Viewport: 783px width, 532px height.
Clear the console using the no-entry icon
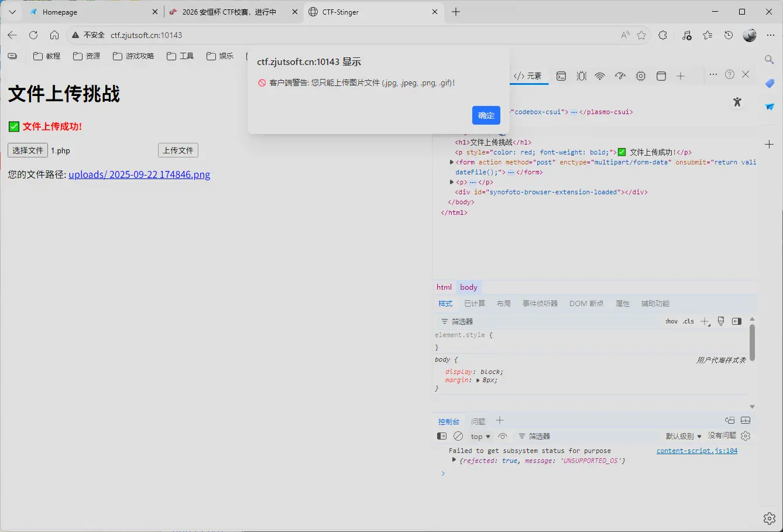(458, 435)
